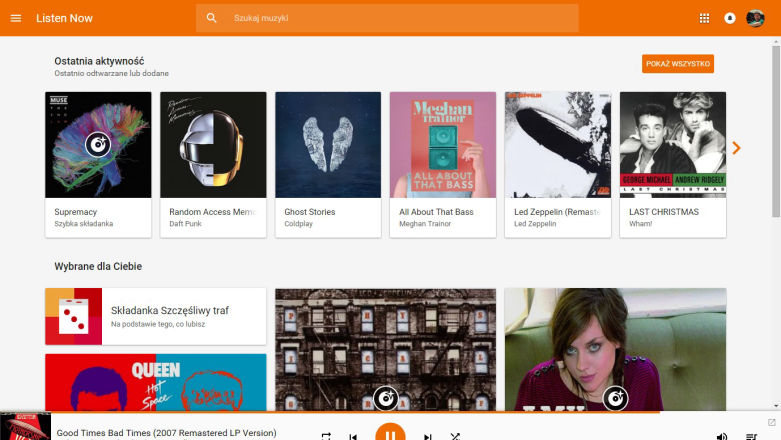Image resolution: width=781 pixels, height=440 pixels.
Task: Click the dice icon of lucky mix
Action: 74,316
